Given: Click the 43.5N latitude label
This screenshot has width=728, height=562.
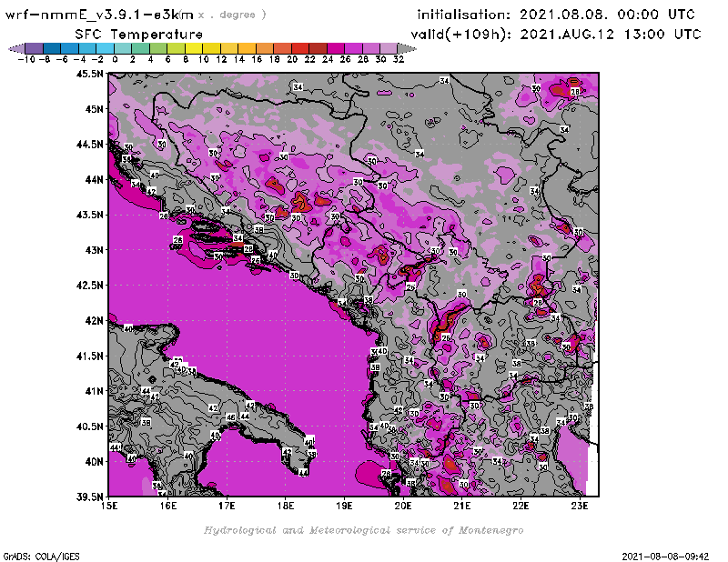Looking at the screenshot, I should coord(89,215).
